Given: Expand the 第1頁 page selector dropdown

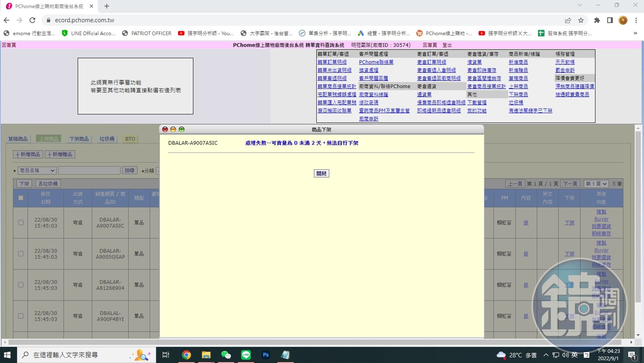Looking at the screenshot, I should point(596,184).
